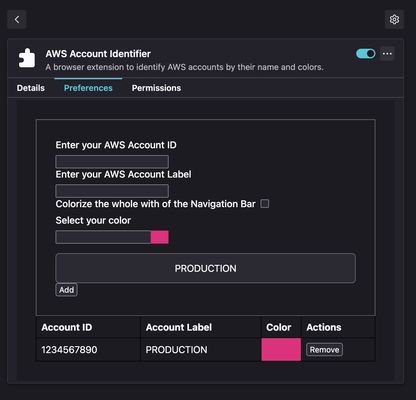
Task: Click the AWS Account Identifier title
Action: (x=98, y=54)
